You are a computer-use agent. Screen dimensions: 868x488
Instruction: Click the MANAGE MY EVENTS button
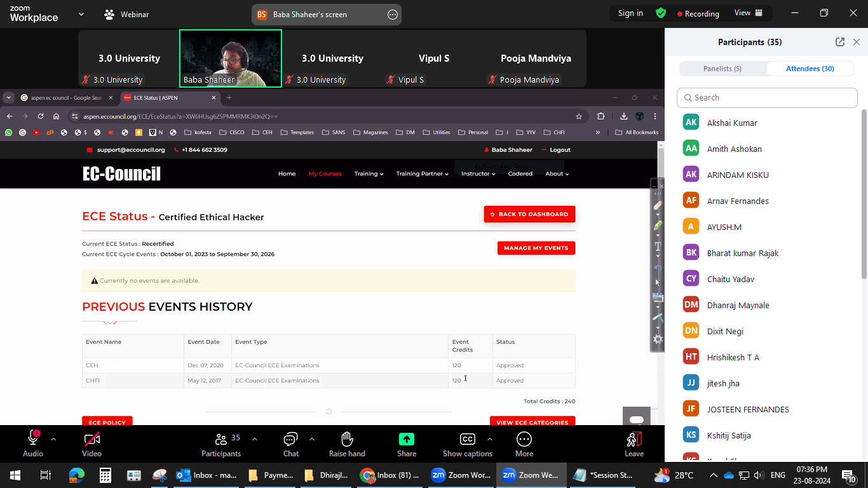(536, 248)
